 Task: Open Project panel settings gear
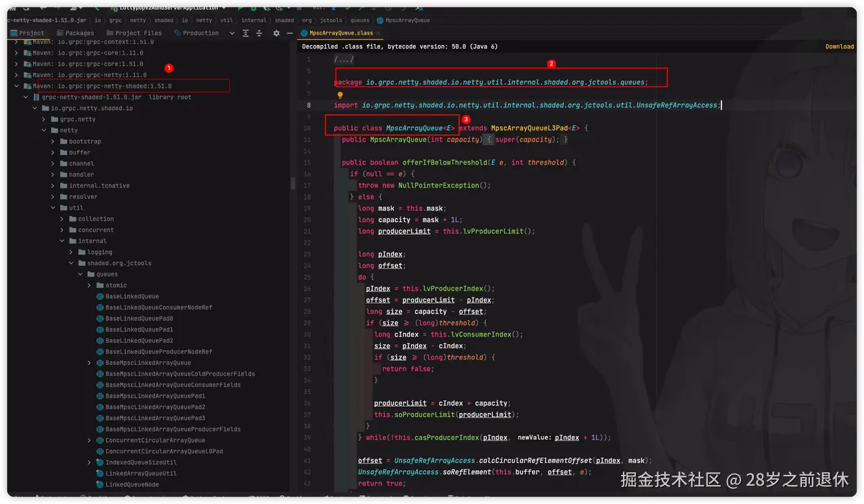click(276, 33)
